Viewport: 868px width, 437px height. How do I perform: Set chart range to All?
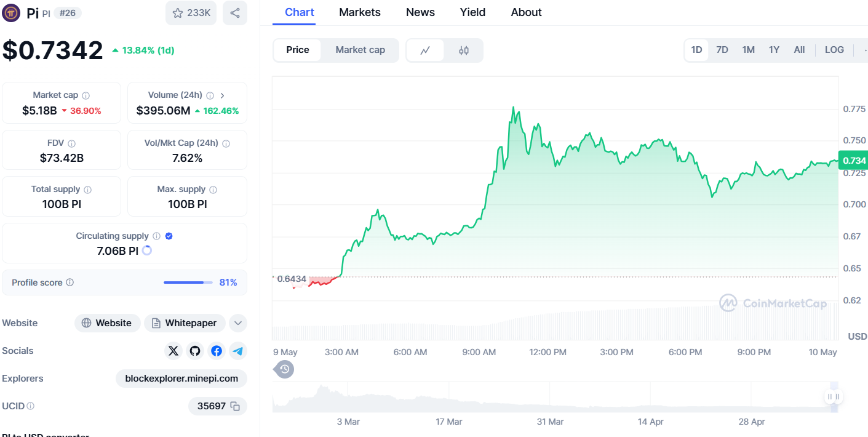tap(799, 50)
